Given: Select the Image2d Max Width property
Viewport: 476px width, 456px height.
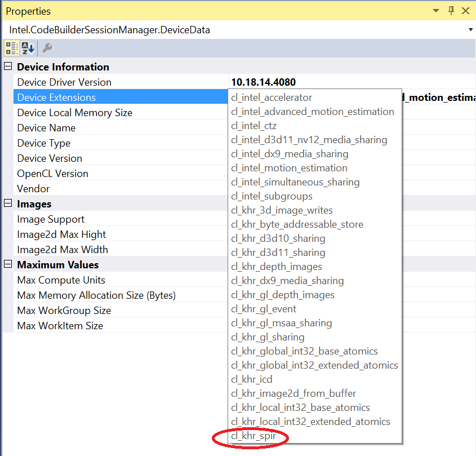Looking at the screenshot, I should pos(62,250).
